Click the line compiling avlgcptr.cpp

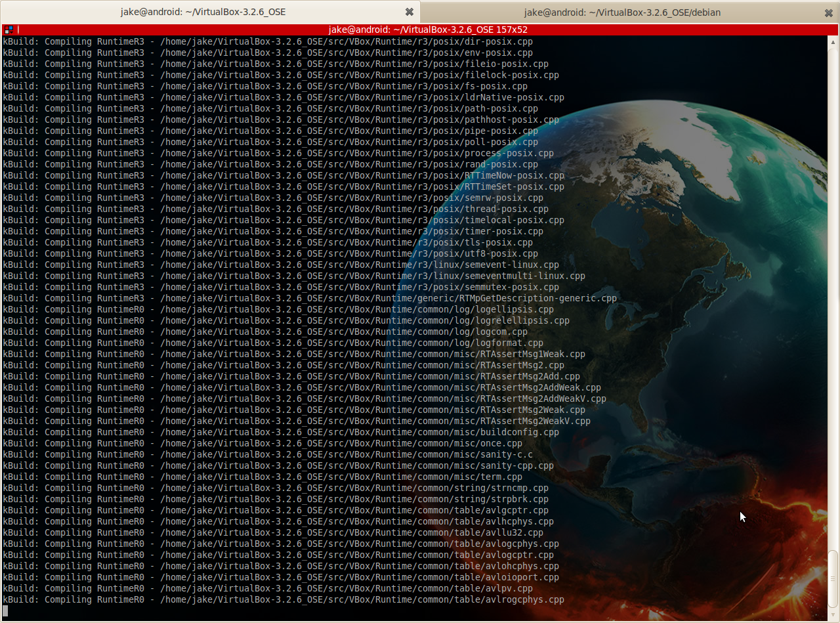pos(276,510)
